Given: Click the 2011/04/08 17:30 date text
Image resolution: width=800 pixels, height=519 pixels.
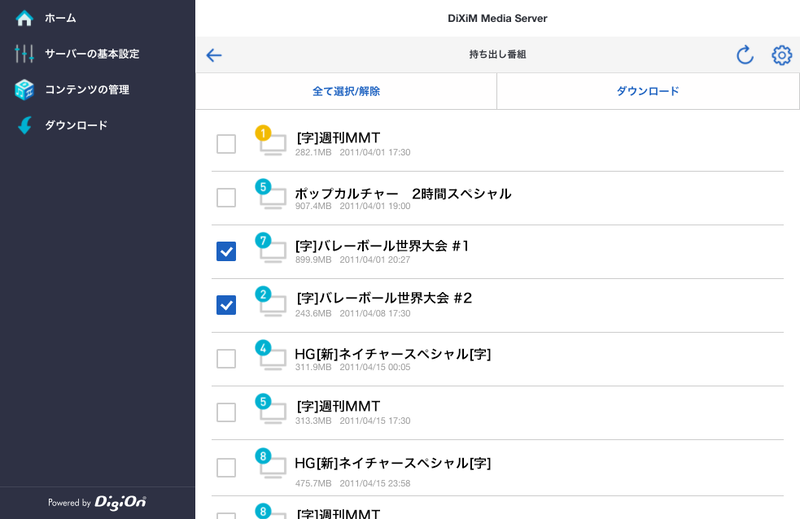Looking at the screenshot, I should coord(375,313).
